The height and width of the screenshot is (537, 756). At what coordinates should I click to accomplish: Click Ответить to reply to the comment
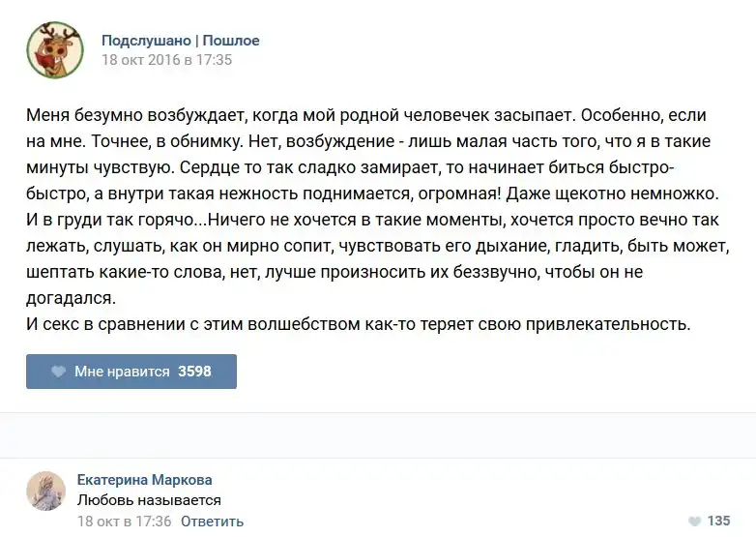coord(212,522)
